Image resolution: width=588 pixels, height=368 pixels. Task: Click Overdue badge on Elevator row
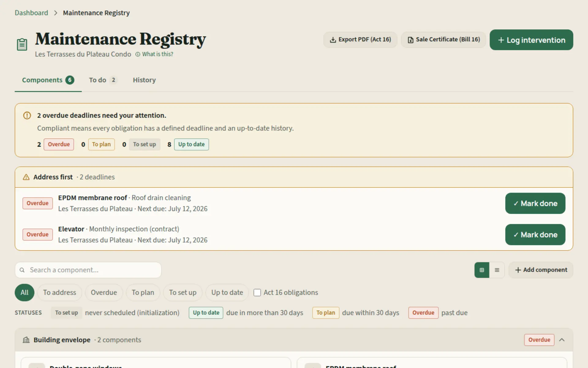(x=38, y=235)
